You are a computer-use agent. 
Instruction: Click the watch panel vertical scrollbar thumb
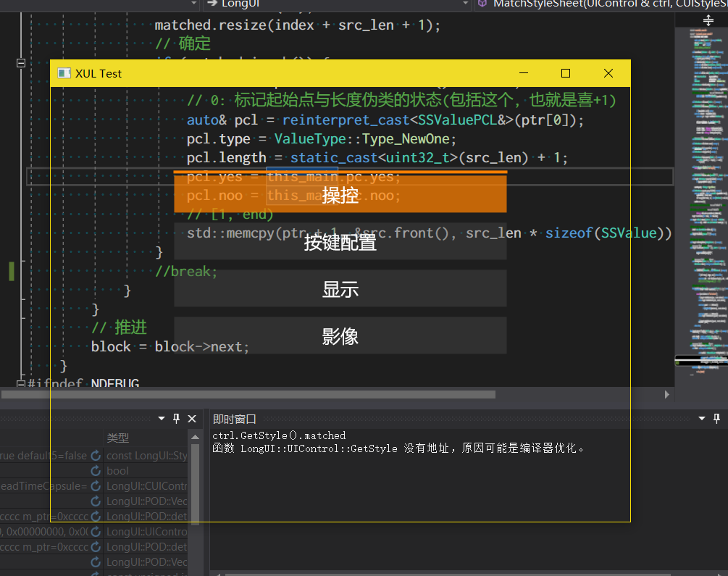click(x=196, y=484)
